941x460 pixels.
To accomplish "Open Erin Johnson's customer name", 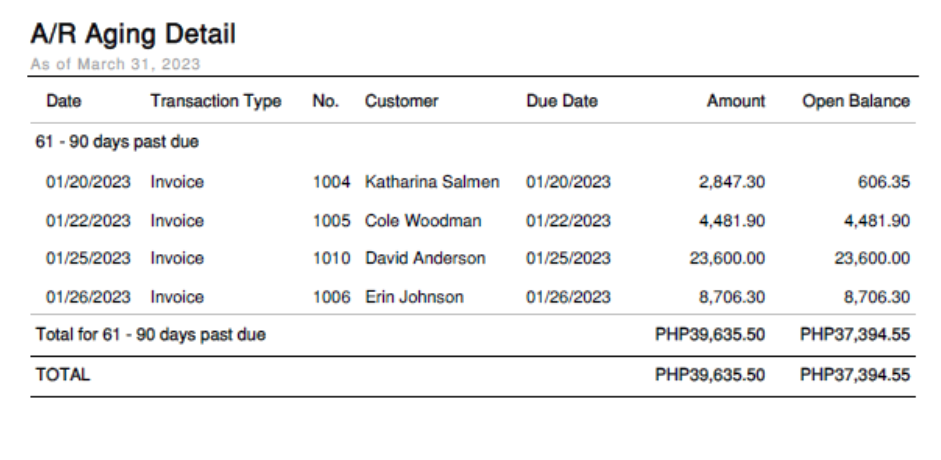I will coord(414,297).
